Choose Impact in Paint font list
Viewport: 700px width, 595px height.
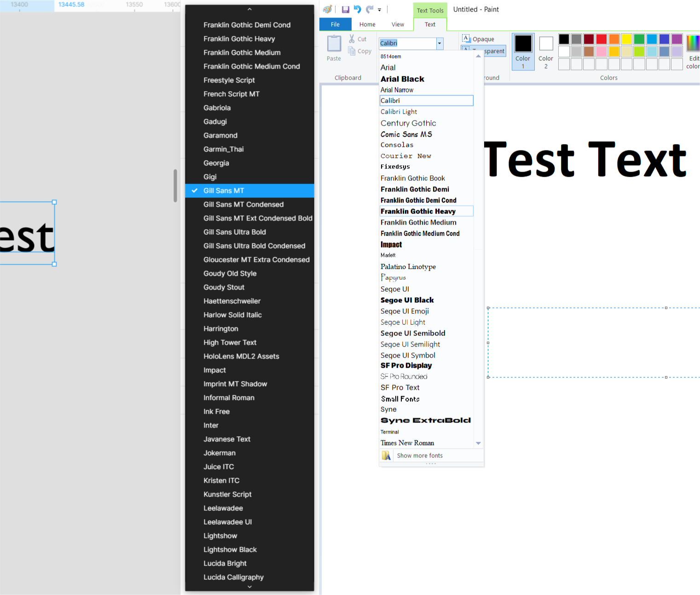(x=426, y=244)
